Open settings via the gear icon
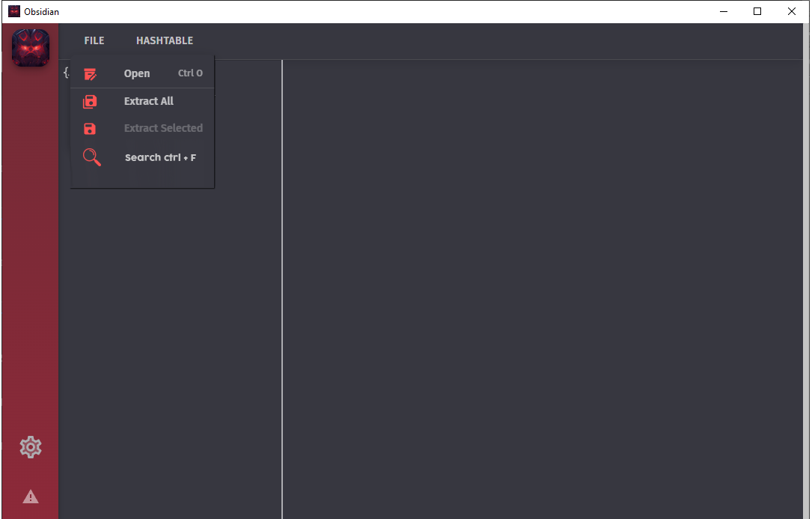This screenshot has width=812, height=519. click(x=30, y=447)
